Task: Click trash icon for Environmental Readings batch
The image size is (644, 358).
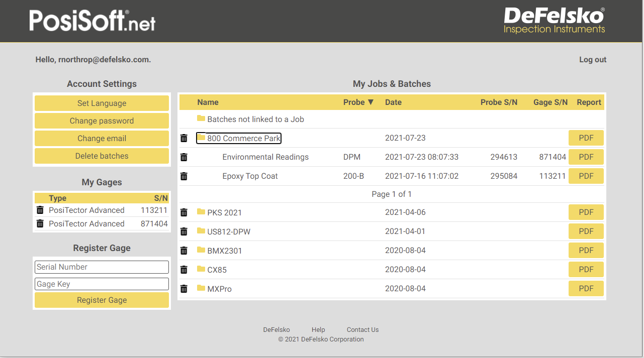Action: (184, 157)
